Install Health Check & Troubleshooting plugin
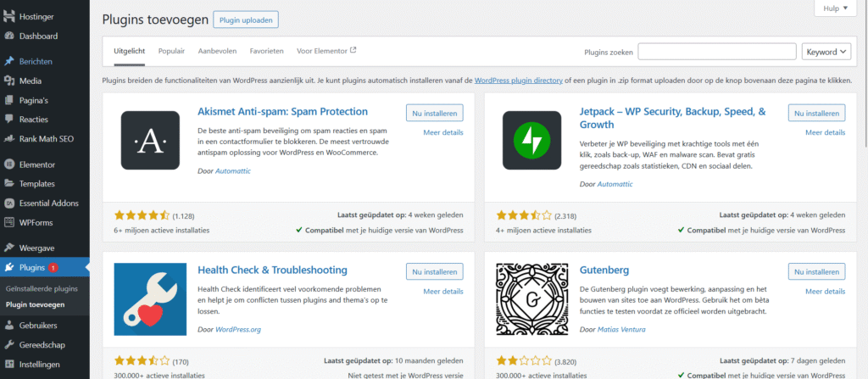 click(435, 272)
